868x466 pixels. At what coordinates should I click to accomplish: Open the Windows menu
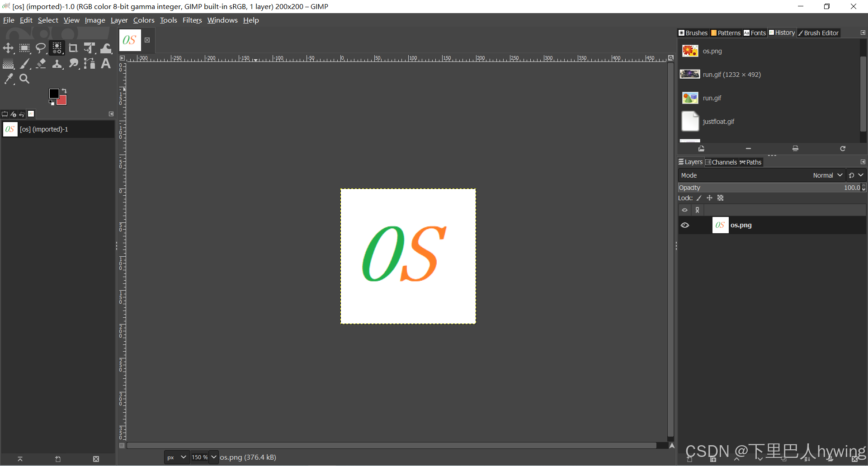(222, 20)
